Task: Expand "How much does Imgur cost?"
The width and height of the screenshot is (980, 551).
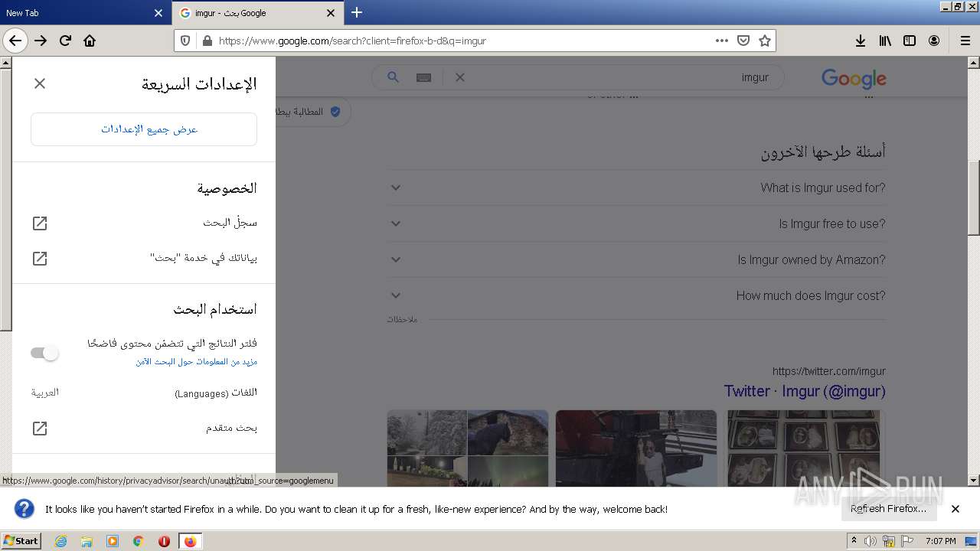Action: (x=636, y=295)
